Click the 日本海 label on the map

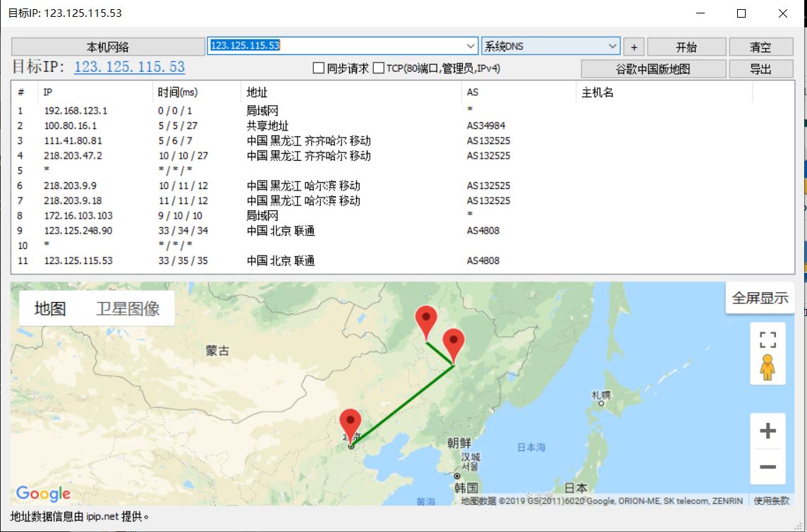coord(531,447)
